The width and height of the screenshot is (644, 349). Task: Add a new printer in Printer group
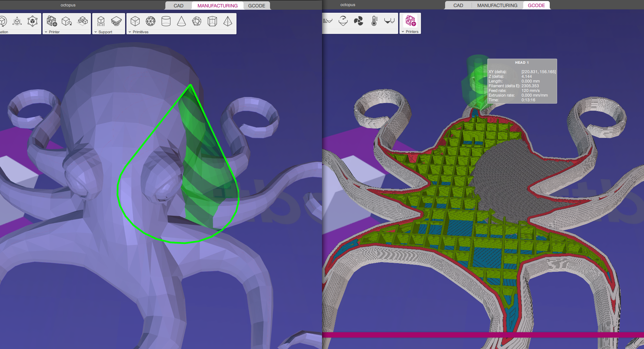(x=52, y=21)
